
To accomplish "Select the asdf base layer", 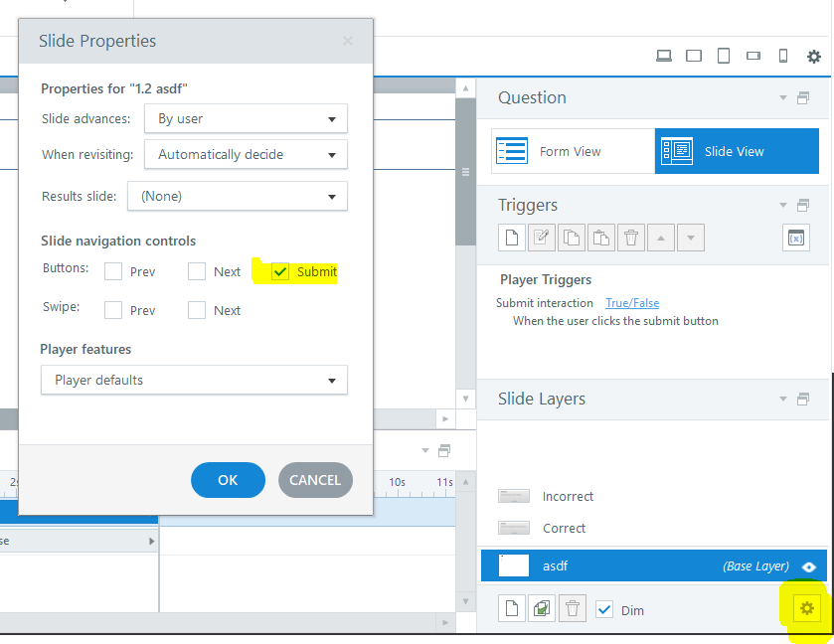I will pyautogui.click(x=654, y=565).
